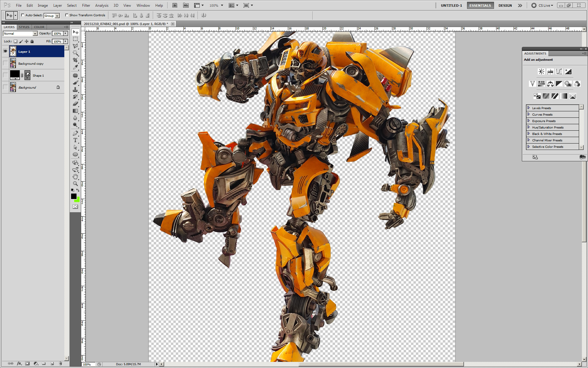Select the Eraser tool
The image size is (588, 368).
click(x=75, y=104)
